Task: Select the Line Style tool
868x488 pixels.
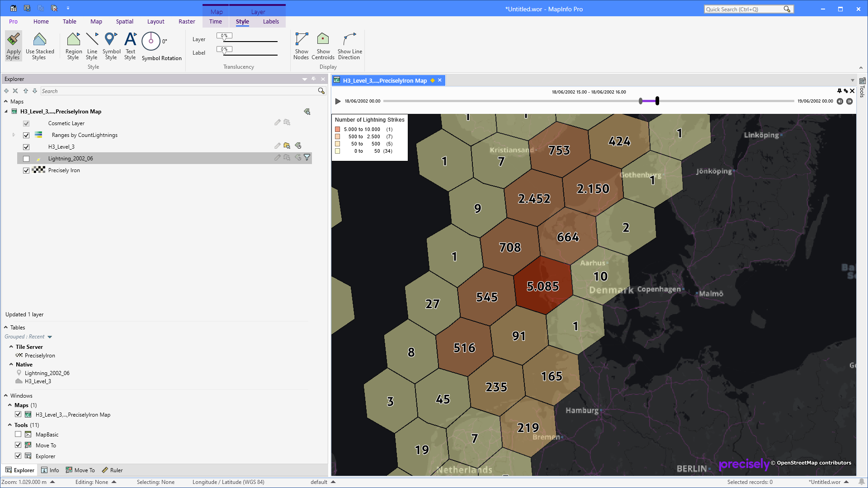Action: (x=92, y=45)
